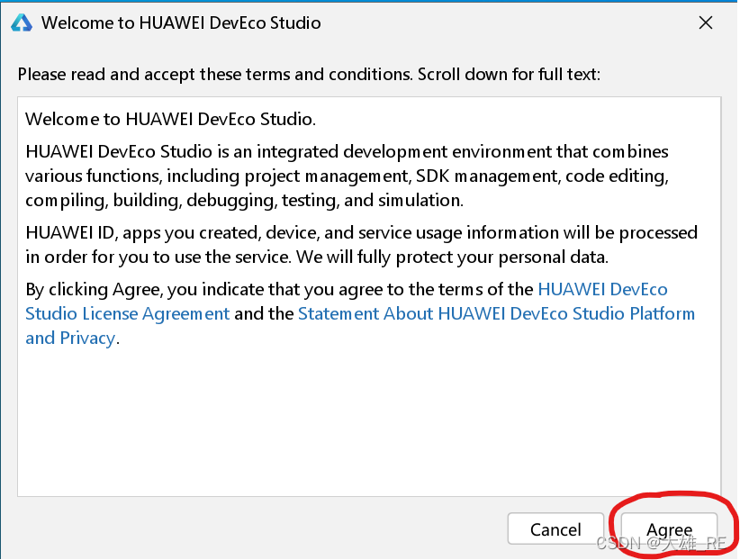
Task: Click text 'Welcome to HUAWEI DevEco Studio.'
Action: pos(170,119)
